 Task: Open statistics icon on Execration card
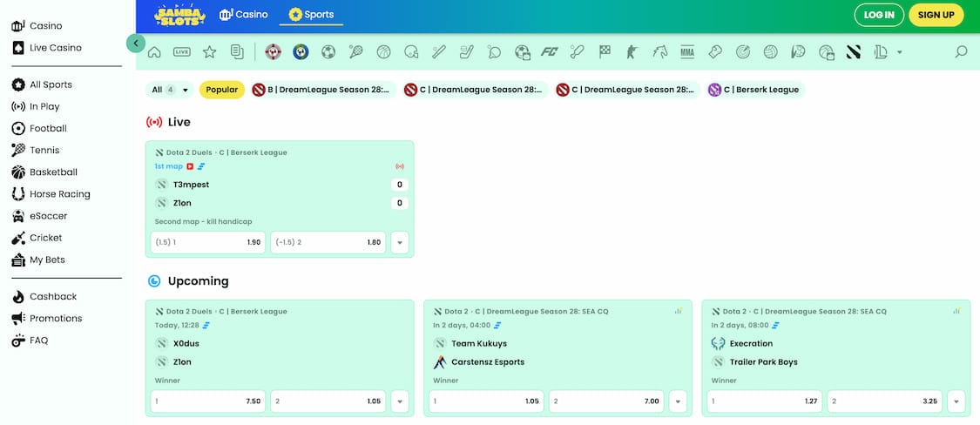click(956, 311)
